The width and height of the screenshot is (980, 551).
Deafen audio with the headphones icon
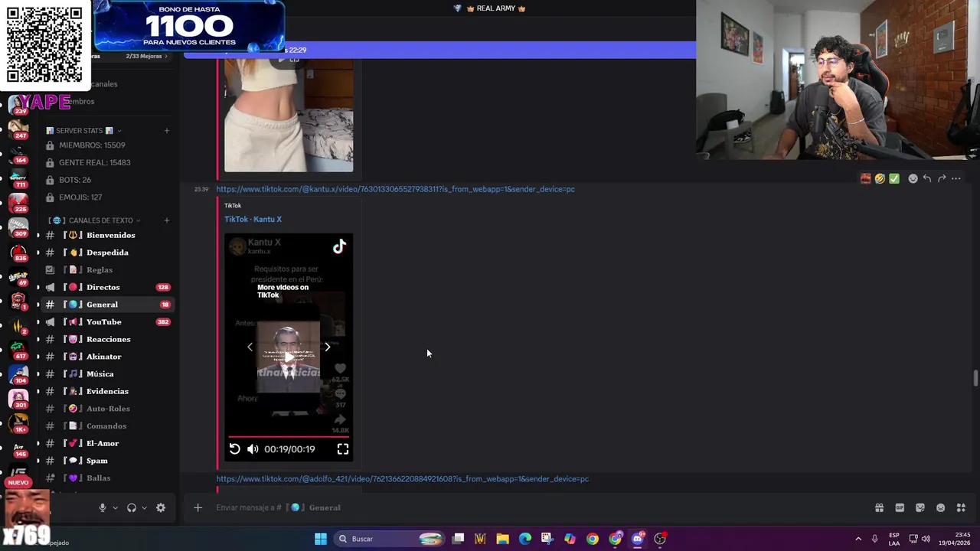point(132,507)
